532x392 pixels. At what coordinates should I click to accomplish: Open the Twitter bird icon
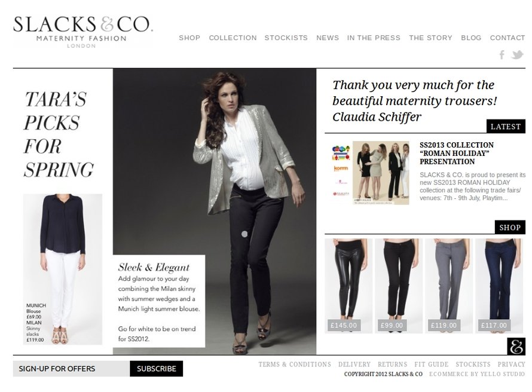(x=517, y=54)
